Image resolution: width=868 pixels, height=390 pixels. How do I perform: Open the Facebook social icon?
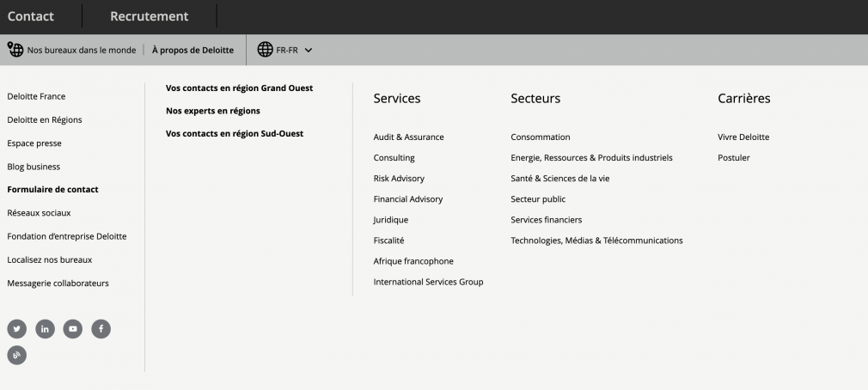[x=101, y=329]
